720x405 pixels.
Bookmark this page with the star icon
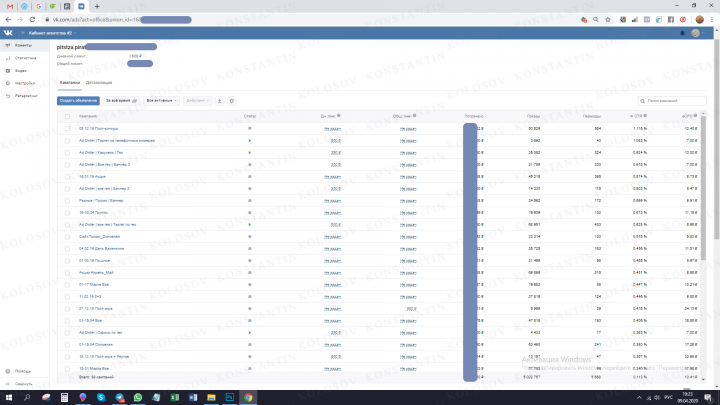[608, 20]
